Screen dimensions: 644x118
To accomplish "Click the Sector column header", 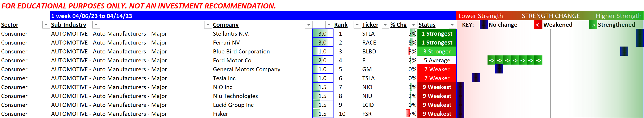I will (10, 25).
